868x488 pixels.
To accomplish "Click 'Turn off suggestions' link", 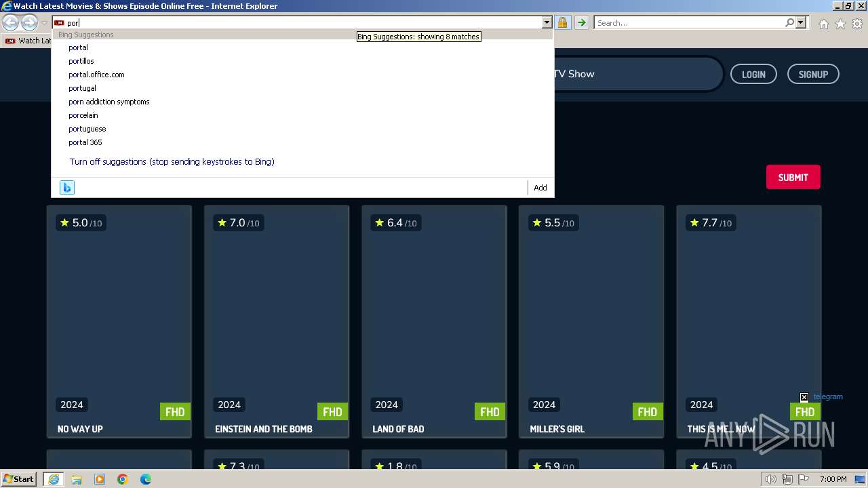I will (x=172, y=162).
